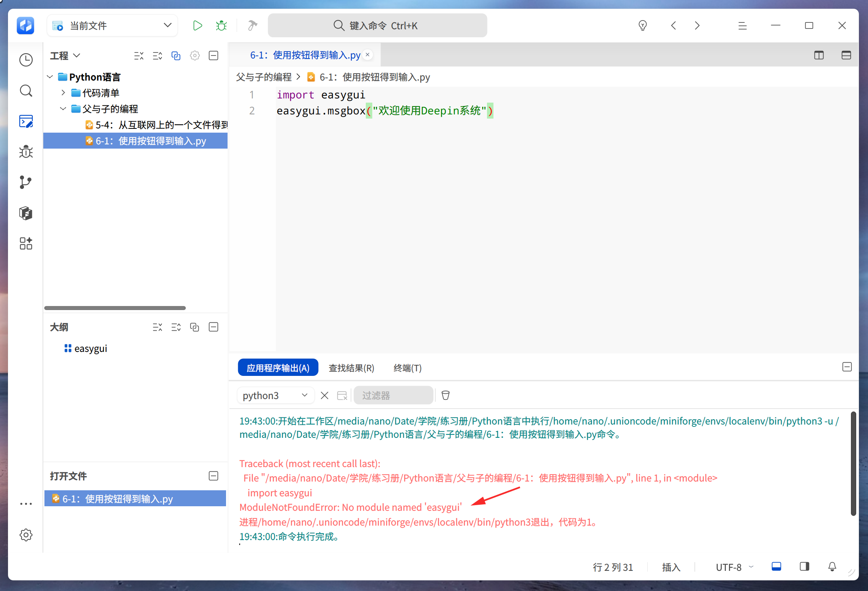Screen dimensions: 868x591
Task: Open the hamburger main menu
Action: tap(743, 26)
